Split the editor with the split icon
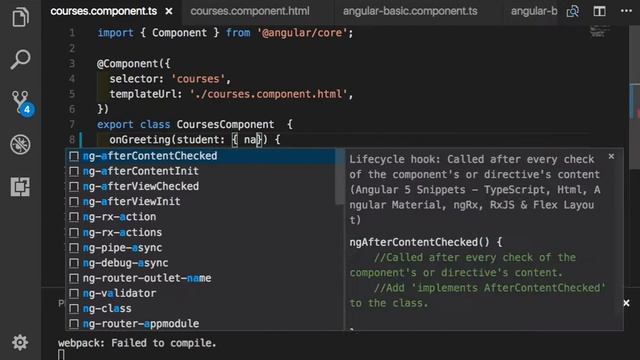 point(599,11)
